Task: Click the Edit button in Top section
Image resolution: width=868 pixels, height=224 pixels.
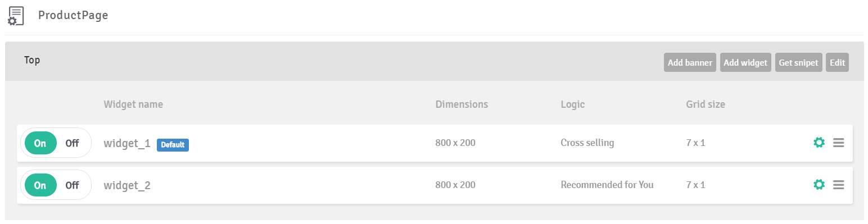Action: click(837, 62)
